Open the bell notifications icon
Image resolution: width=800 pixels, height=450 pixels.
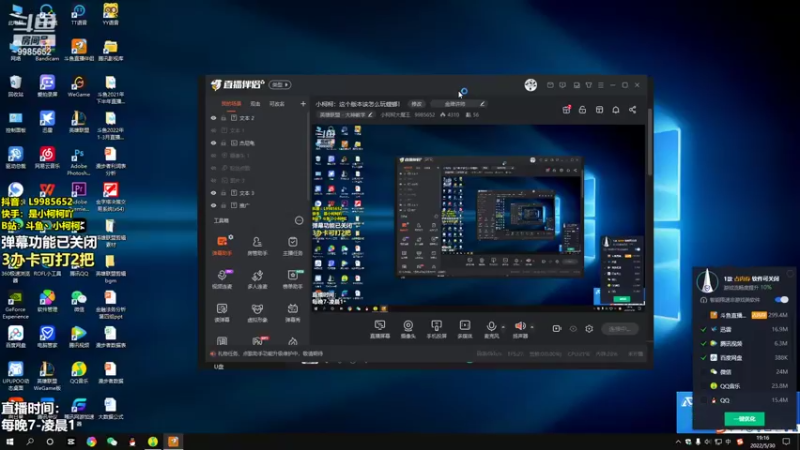[616, 110]
